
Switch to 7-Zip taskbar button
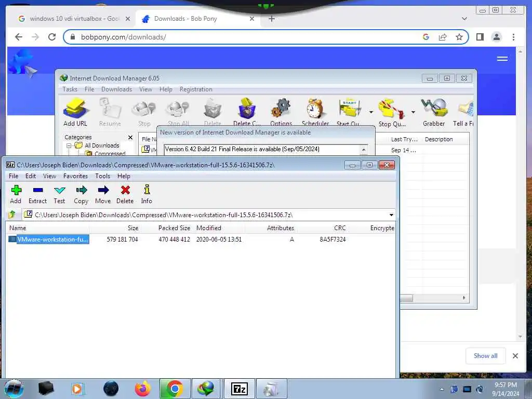click(x=239, y=389)
